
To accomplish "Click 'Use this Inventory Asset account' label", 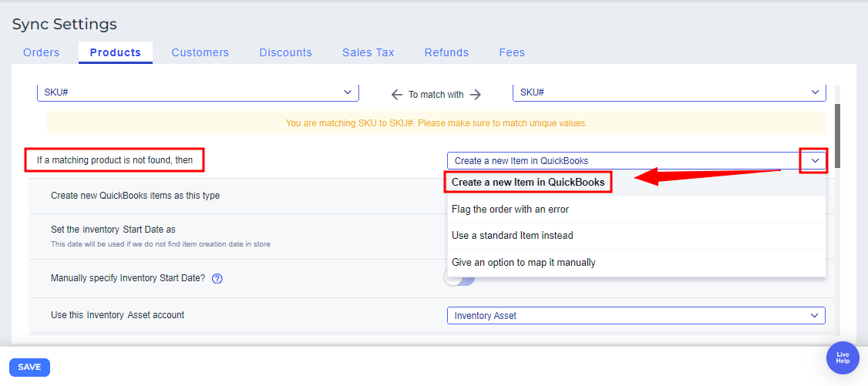I will point(117,314).
